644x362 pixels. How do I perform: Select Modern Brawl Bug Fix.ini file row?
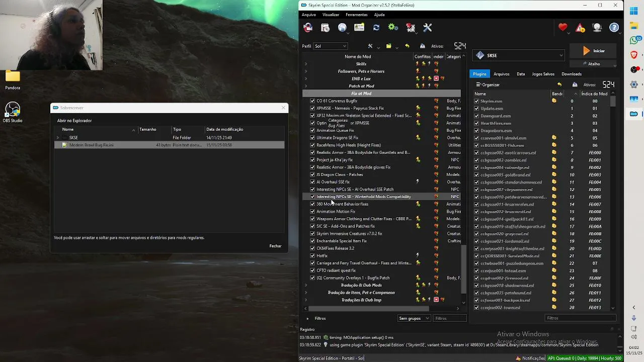point(169,145)
